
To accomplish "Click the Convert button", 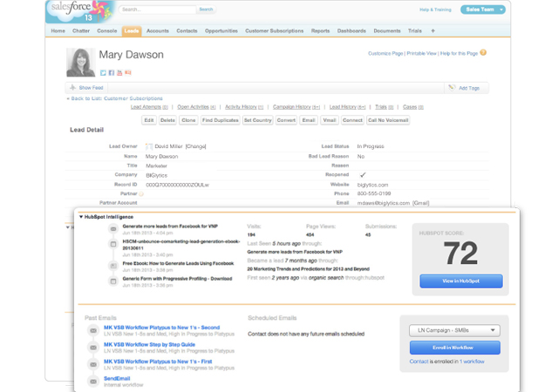I will click(x=286, y=120).
